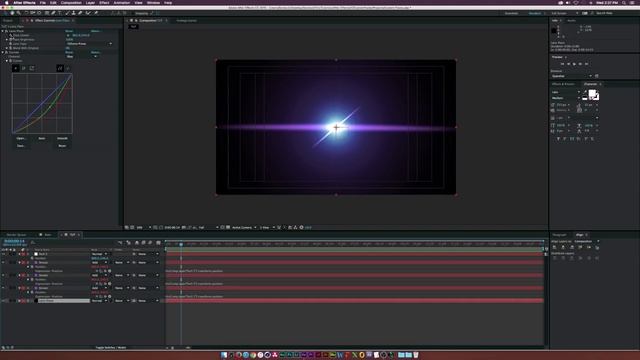Screen dimensions: 640x360
Task: Switch to the Project panel tab
Action: [x=8, y=20]
